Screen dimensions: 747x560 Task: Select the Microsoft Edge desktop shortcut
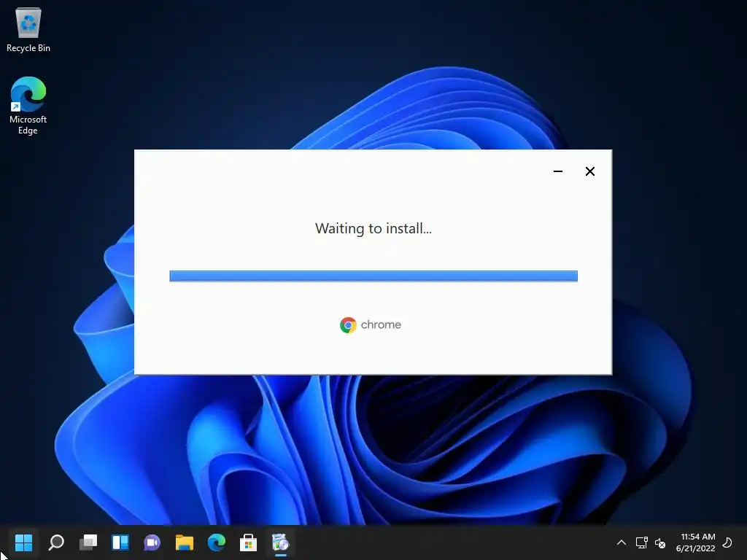pos(28,105)
